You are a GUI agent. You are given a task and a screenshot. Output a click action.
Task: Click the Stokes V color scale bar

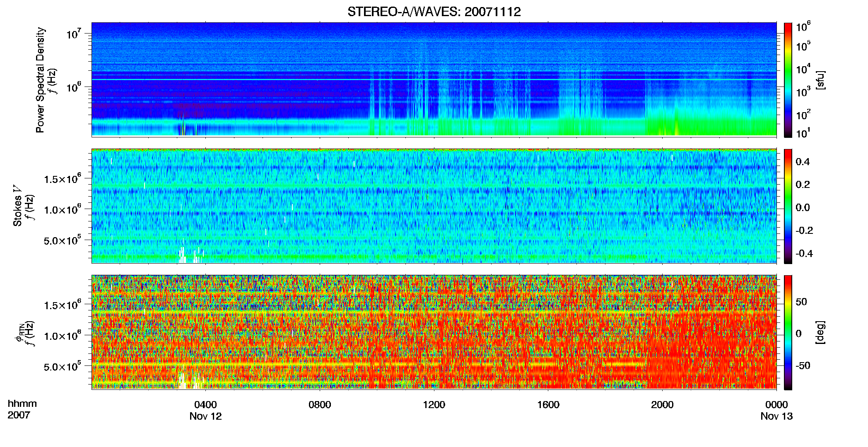point(788,206)
